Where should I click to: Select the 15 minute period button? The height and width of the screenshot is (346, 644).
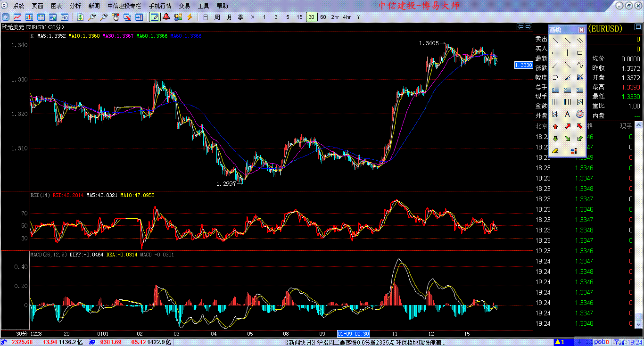pyautogui.click(x=299, y=17)
